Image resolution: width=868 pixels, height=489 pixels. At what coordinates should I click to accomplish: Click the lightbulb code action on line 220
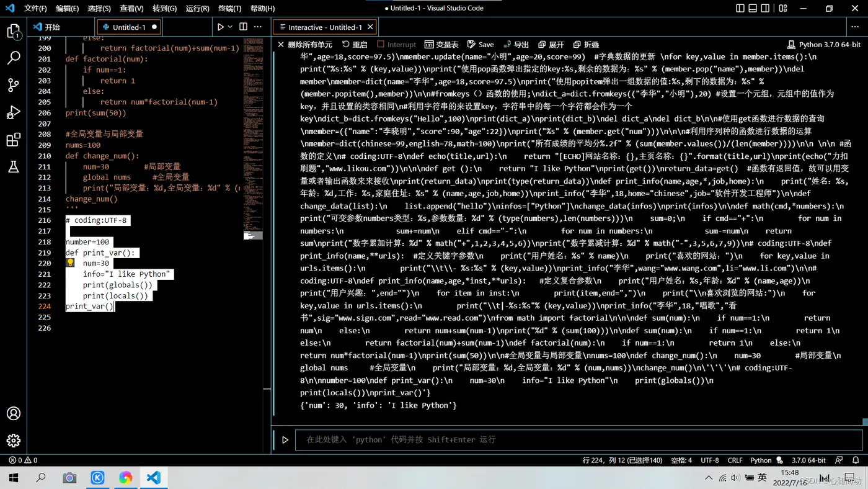(x=70, y=263)
